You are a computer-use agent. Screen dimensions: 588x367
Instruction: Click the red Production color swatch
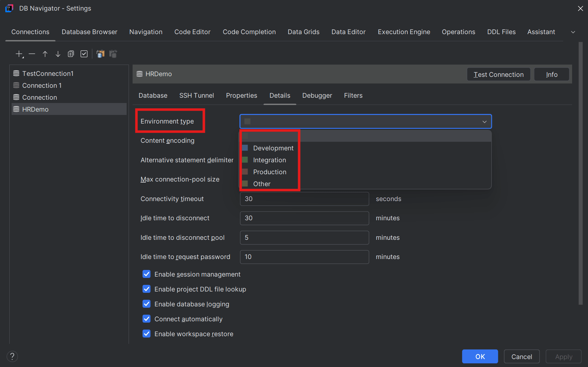(245, 172)
